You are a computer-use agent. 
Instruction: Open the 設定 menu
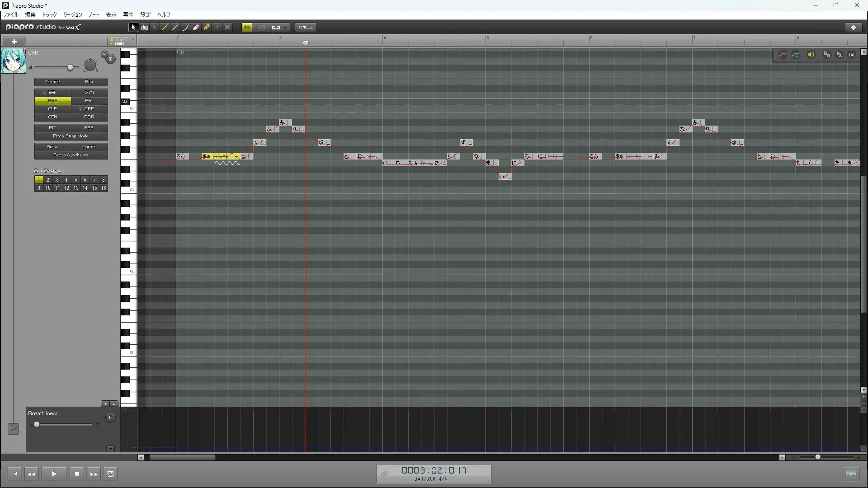[x=145, y=15]
